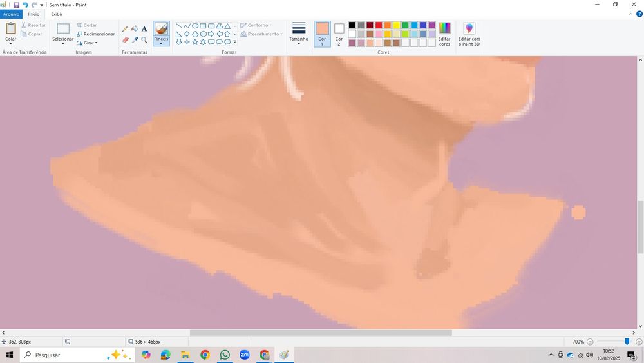Paste using the Colar clipboard icon
Image resolution: width=644 pixels, height=363 pixels.
11,28
